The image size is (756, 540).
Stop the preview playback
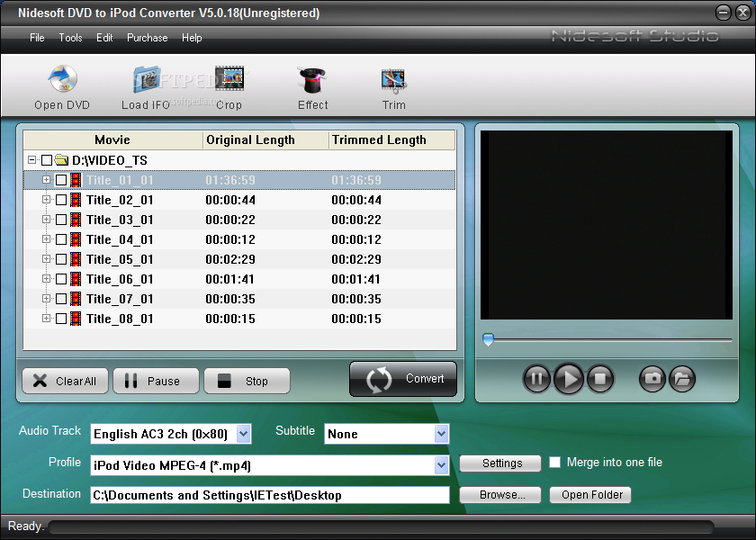[600, 379]
